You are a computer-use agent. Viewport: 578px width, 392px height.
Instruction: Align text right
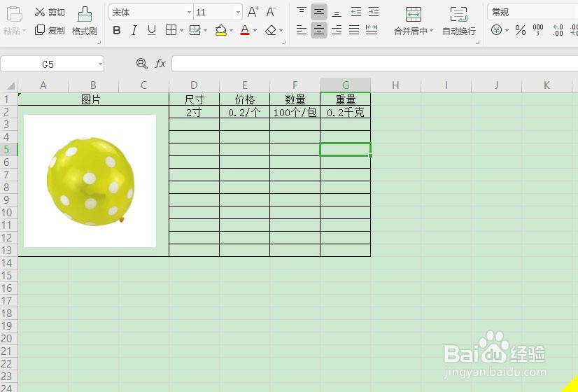click(x=336, y=30)
